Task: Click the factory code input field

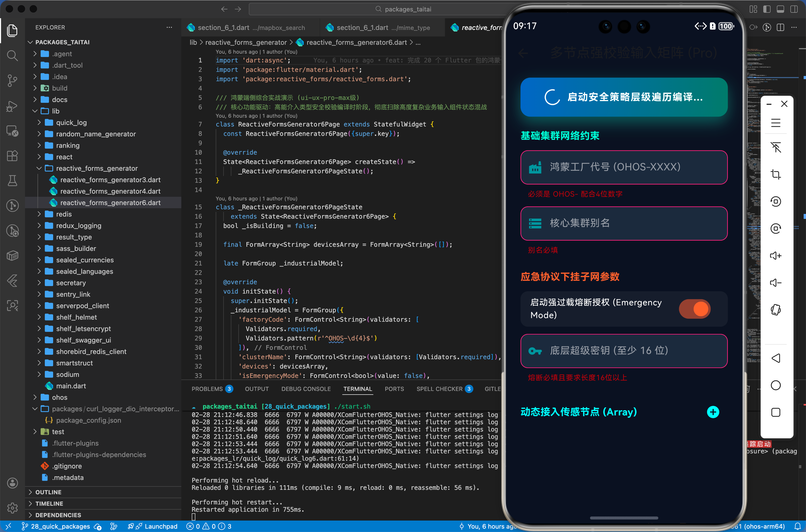Action: click(623, 167)
